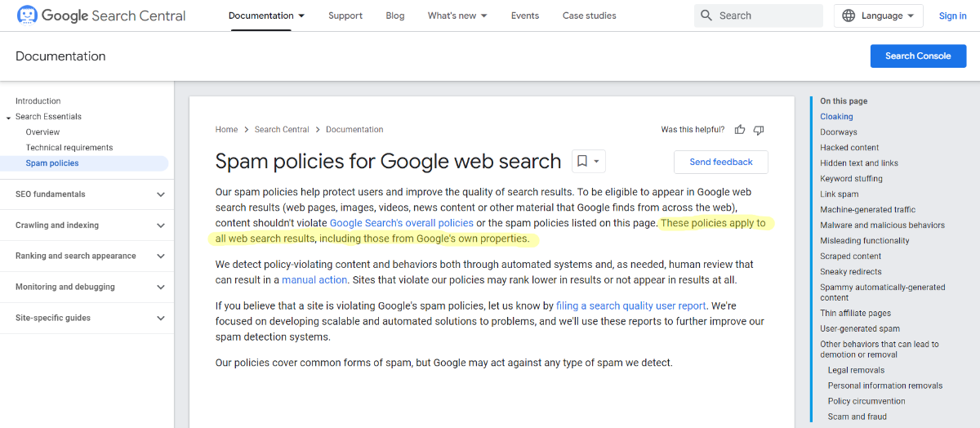Jump to Misleading functionality section
This screenshot has height=428, width=980.
click(x=866, y=241)
